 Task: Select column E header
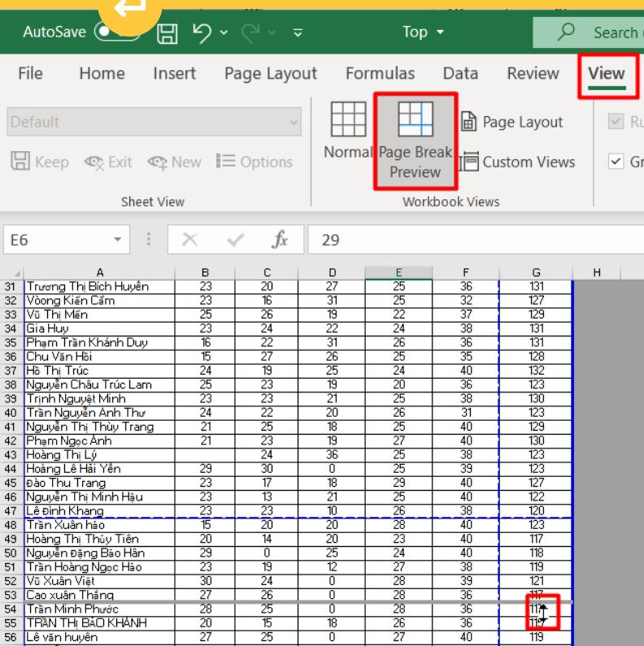tap(398, 275)
